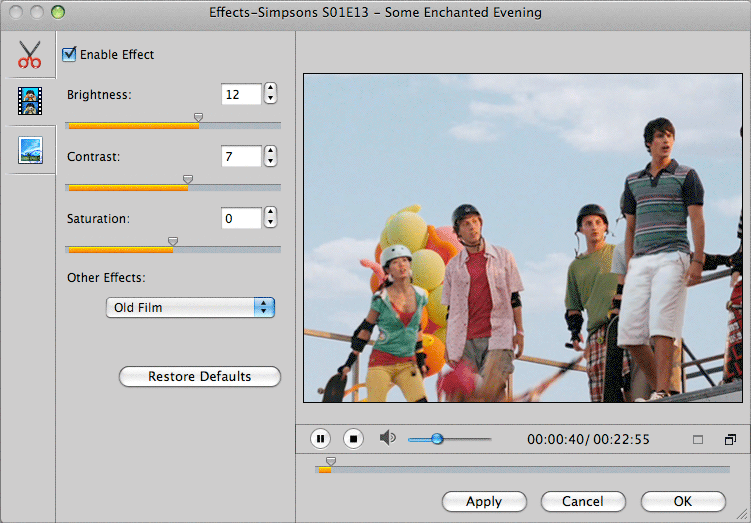Click the video preview frame
This screenshot has height=523, width=751.
point(523,238)
